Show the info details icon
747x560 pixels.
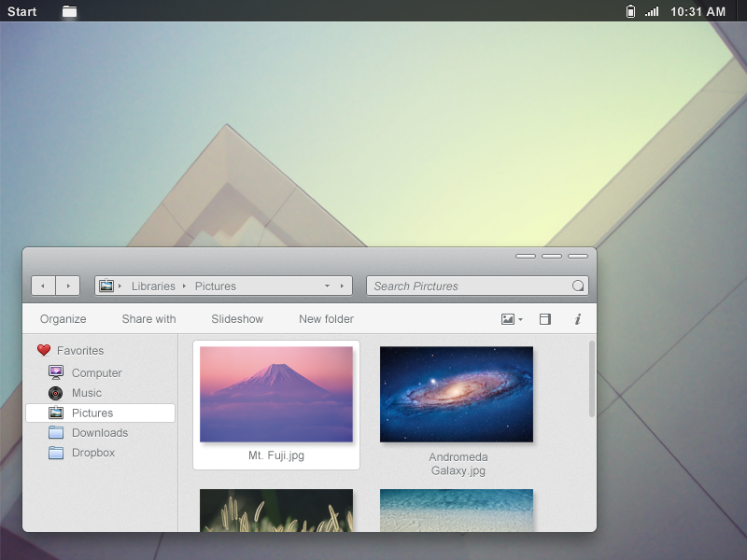coord(578,319)
